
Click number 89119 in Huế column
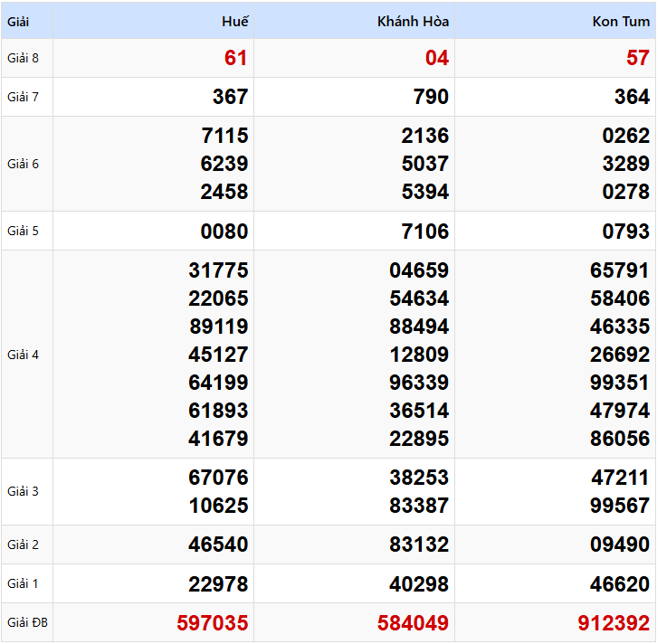[218, 327]
